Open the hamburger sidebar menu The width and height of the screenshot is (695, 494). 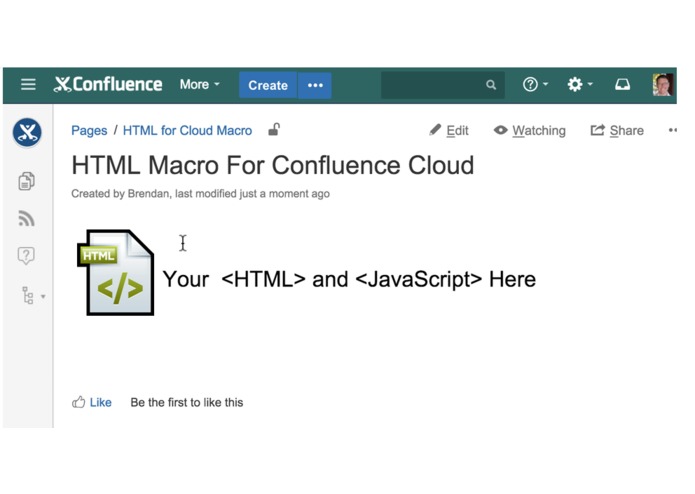point(28,84)
